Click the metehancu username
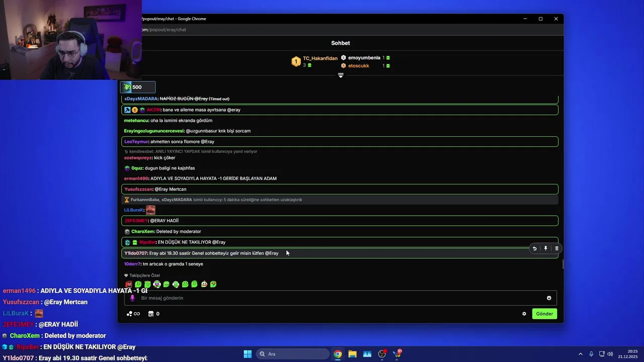644x362 pixels. pyautogui.click(x=136, y=121)
